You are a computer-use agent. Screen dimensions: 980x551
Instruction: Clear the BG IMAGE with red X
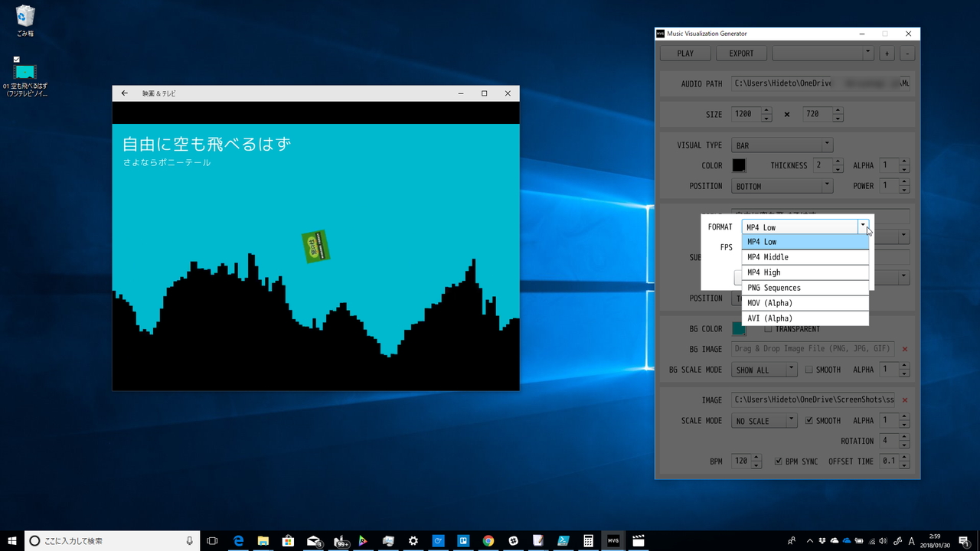click(x=904, y=349)
